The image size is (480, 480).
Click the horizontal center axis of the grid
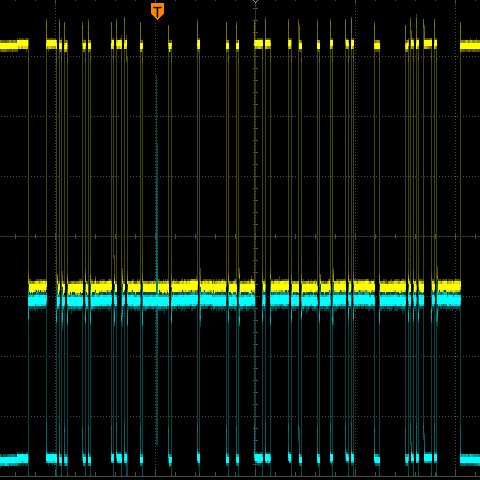point(240,236)
